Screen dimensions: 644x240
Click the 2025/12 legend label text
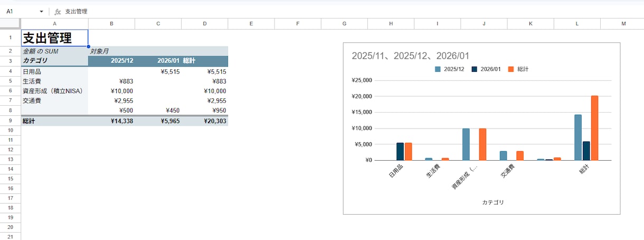pyautogui.click(x=454, y=69)
